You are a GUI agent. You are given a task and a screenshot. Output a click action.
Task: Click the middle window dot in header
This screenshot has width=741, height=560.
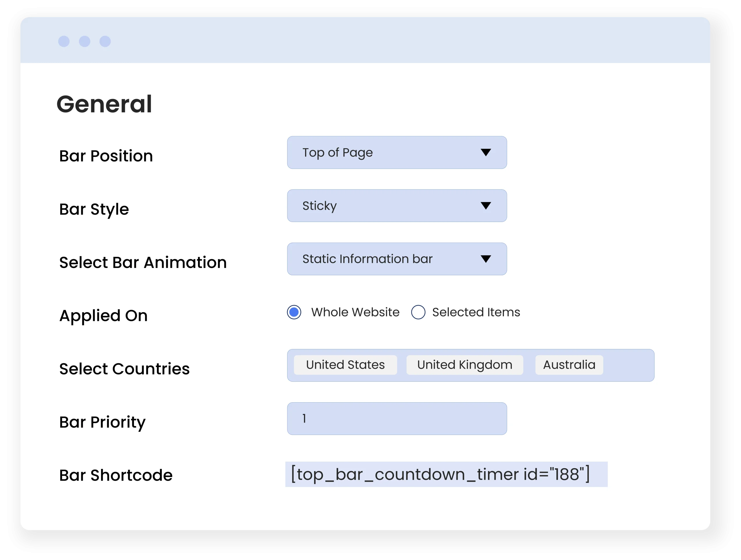pos(85,41)
